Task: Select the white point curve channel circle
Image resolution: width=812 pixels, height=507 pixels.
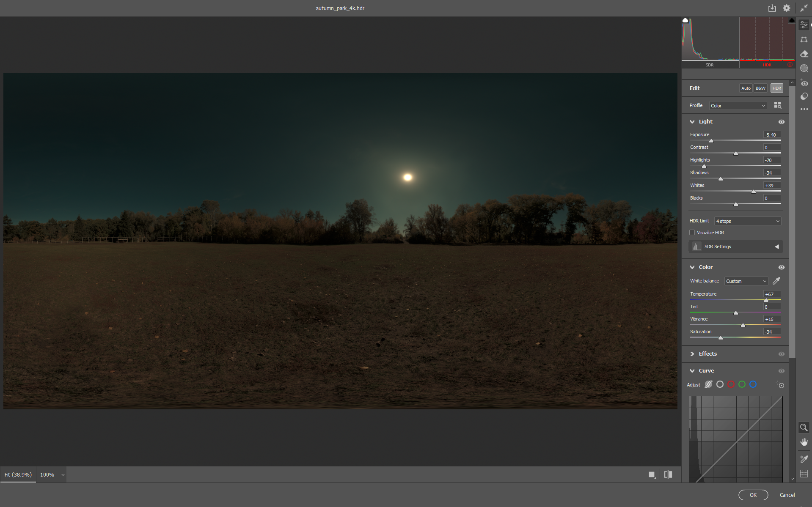Action: pyautogui.click(x=720, y=384)
